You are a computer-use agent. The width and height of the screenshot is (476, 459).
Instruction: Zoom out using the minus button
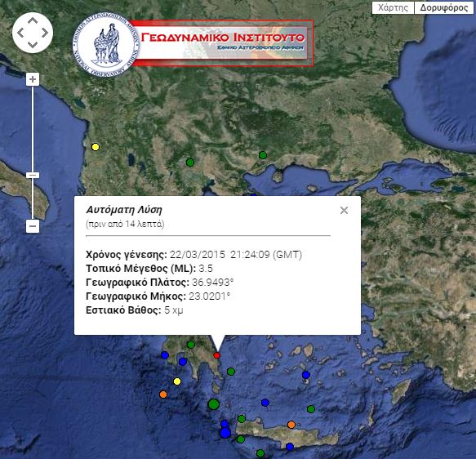[33, 226]
